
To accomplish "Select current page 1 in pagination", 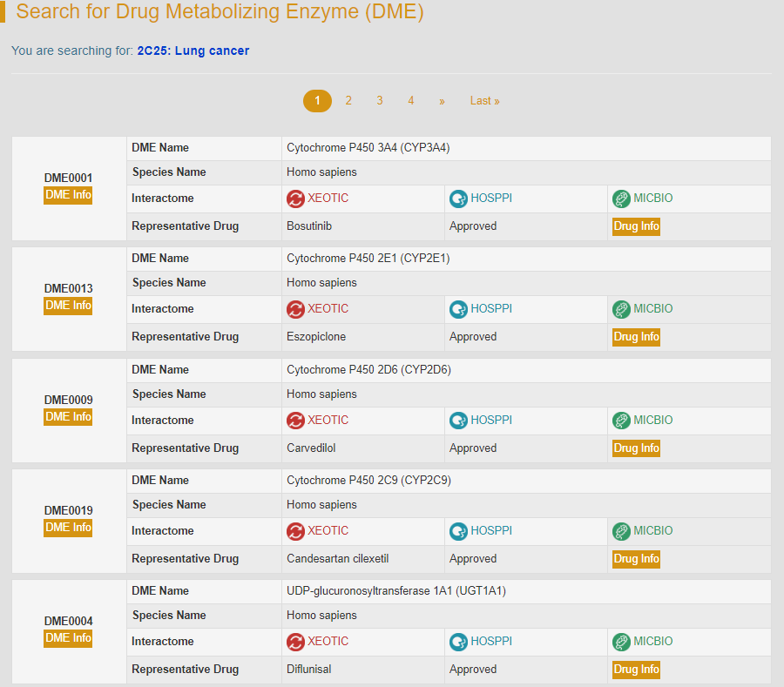I will coord(317,101).
